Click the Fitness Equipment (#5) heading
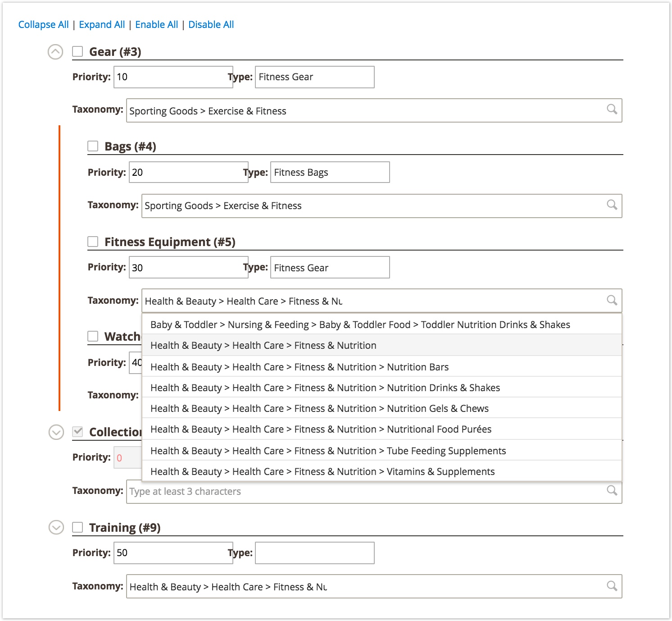 click(170, 242)
